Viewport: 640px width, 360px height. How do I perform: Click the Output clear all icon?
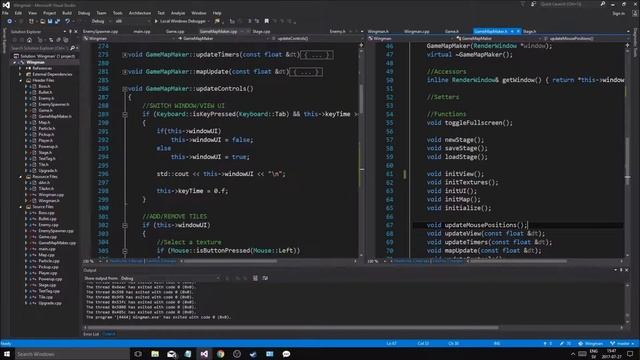point(255,278)
